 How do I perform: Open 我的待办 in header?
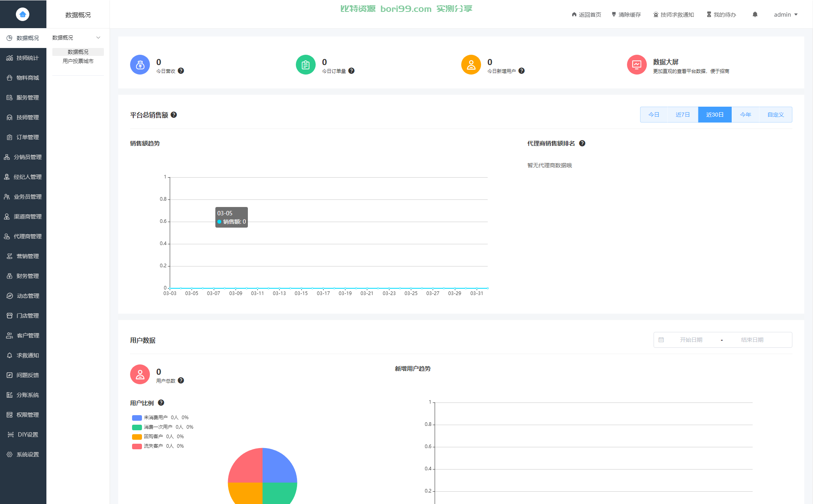click(721, 15)
